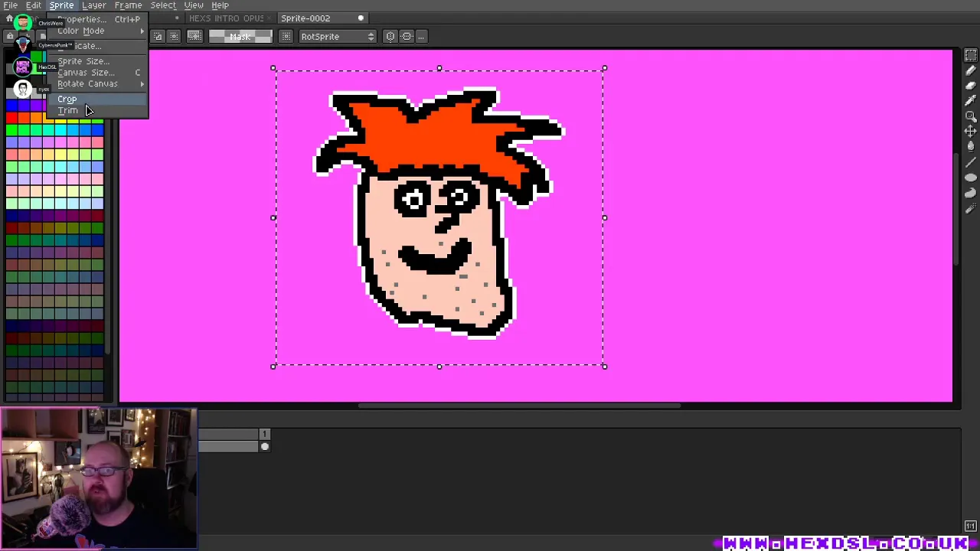This screenshot has width=980, height=551.
Task: Choose Crop from Sprite menu
Action: coord(96,99)
